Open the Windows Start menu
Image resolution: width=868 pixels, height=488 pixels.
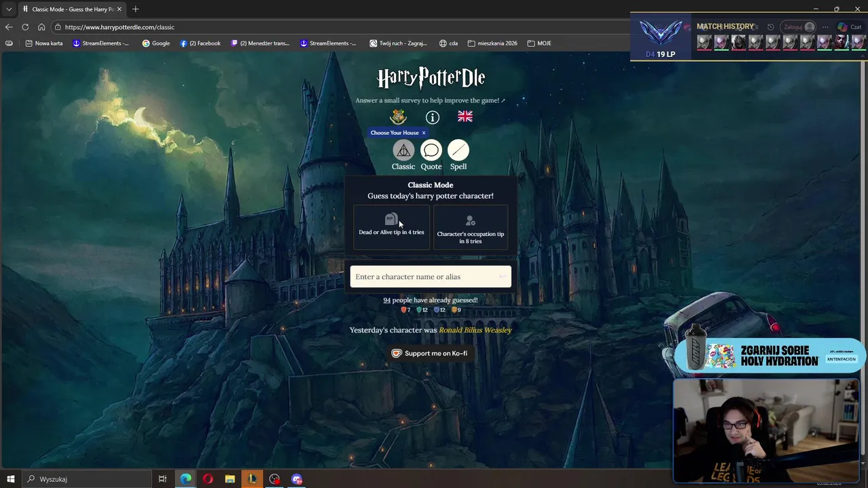[10, 479]
